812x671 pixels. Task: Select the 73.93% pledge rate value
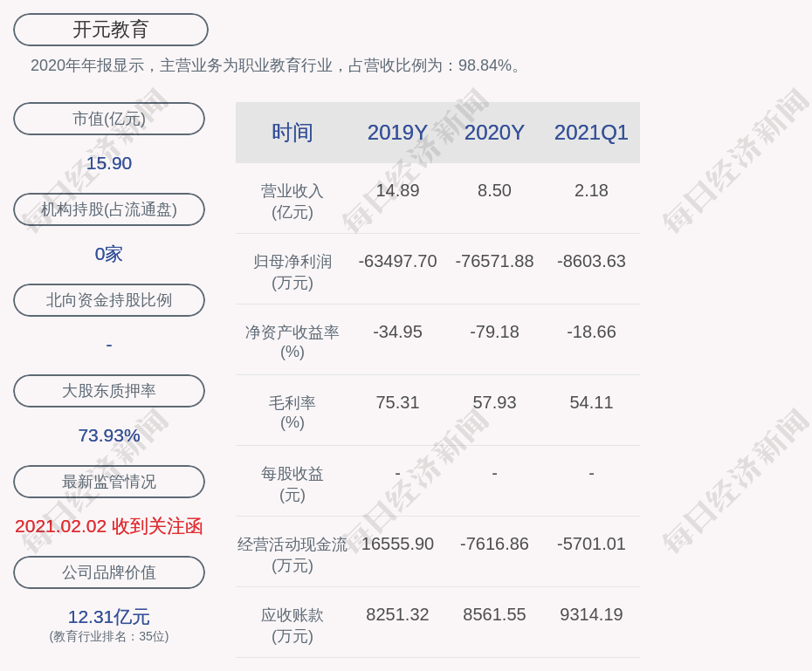coord(108,434)
